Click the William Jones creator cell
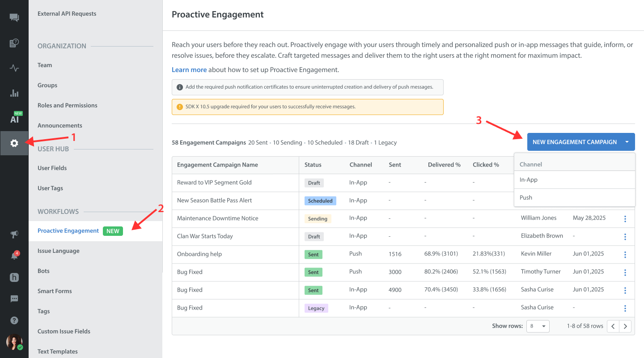 click(539, 218)
